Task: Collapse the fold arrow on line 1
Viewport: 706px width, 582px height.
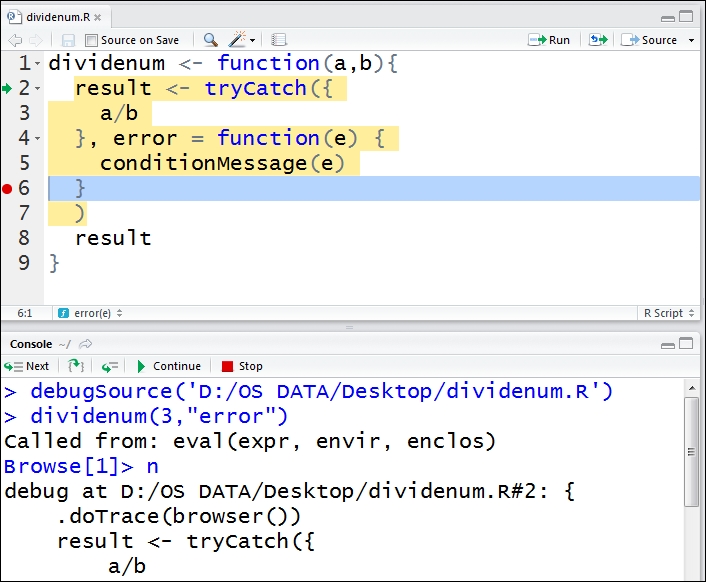Action: [x=38, y=64]
